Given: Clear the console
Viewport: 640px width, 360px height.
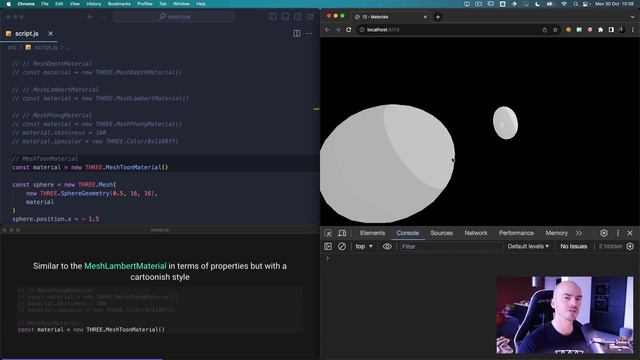Looking at the screenshot, I should tap(342, 246).
